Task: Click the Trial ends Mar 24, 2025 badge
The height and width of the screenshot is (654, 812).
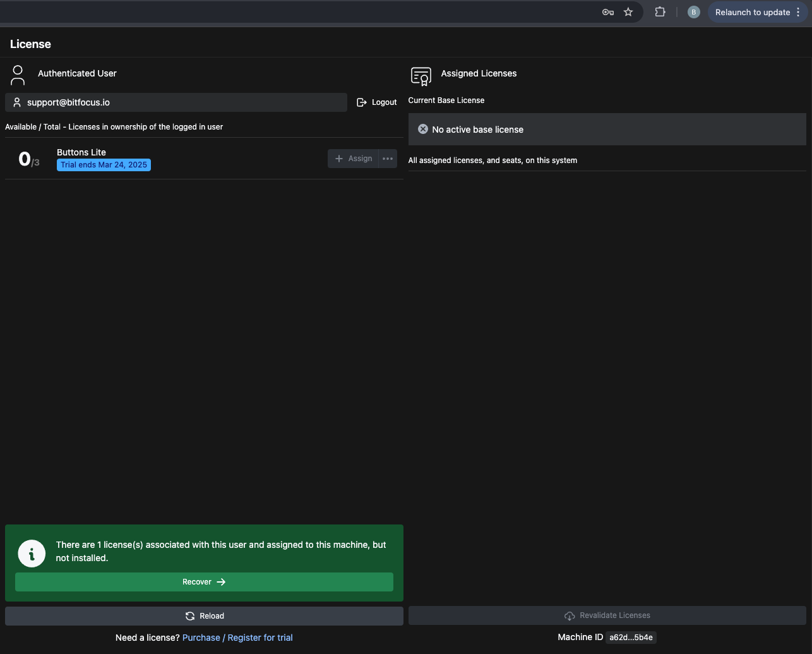Action: click(104, 165)
